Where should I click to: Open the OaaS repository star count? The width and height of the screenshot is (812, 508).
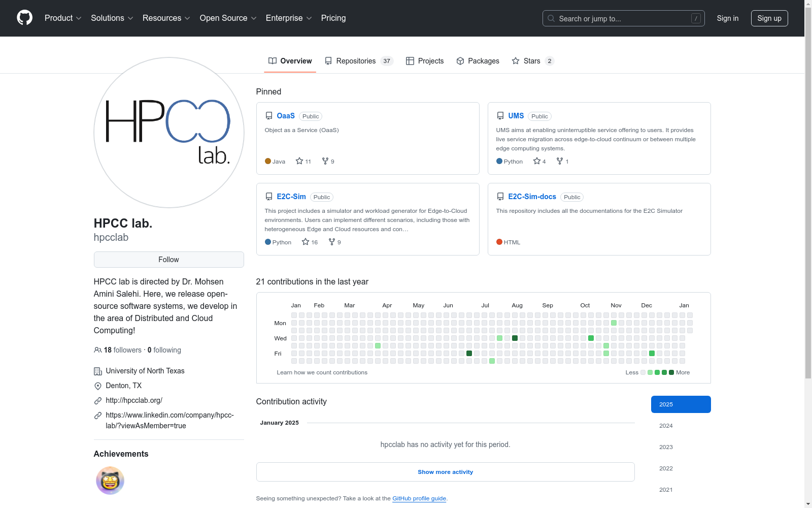tap(303, 161)
